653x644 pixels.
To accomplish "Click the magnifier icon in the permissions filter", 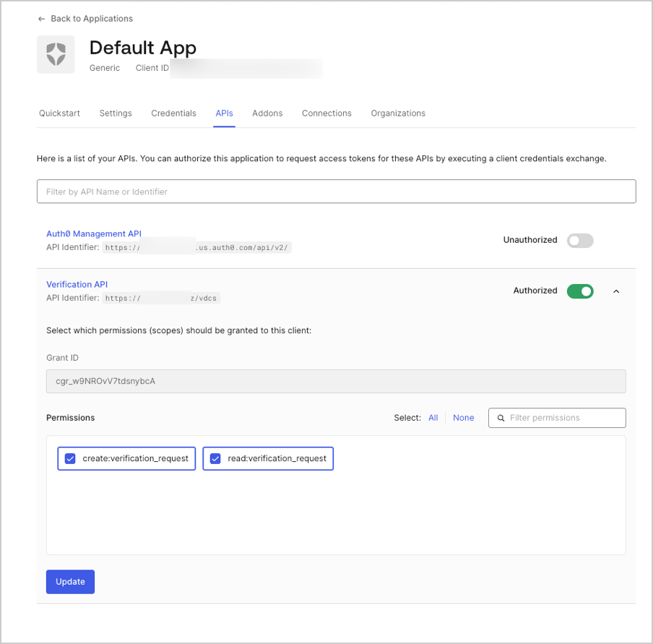I will [x=501, y=418].
